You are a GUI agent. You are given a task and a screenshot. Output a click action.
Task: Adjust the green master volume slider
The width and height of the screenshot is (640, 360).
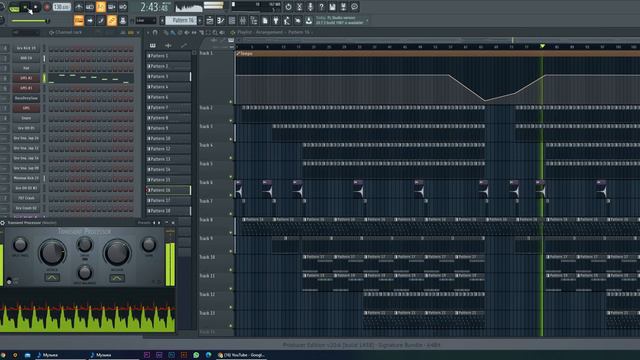pos(30,21)
